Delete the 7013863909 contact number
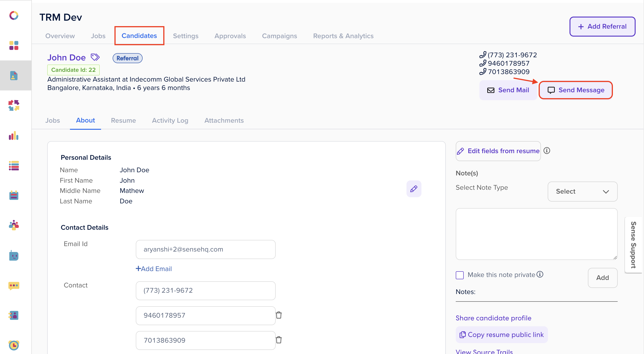The image size is (644, 354). click(x=279, y=340)
